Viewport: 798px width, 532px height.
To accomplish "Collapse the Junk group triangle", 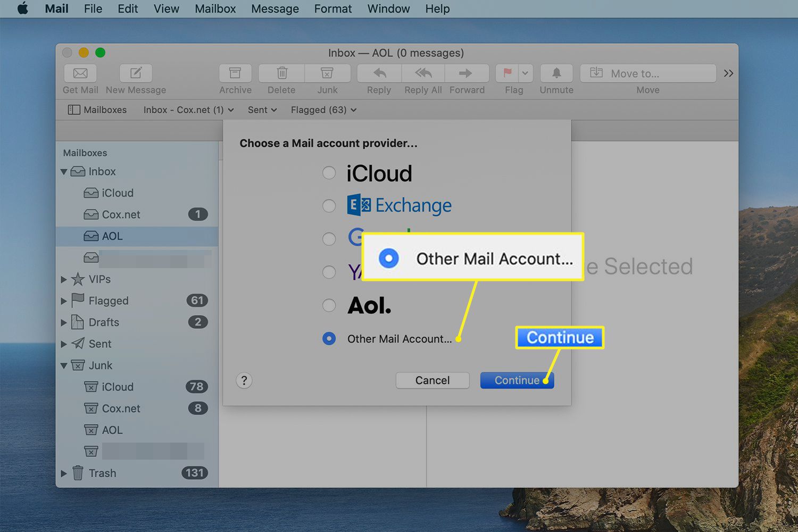I will coord(64,365).
